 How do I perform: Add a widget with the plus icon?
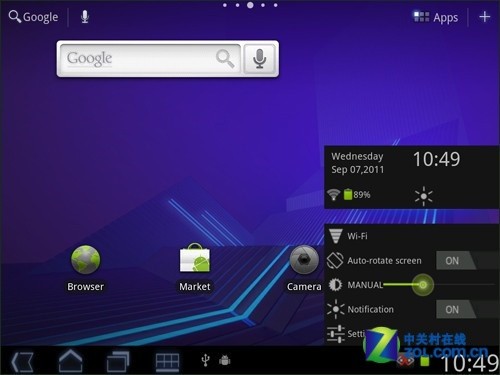coord(484,17)
